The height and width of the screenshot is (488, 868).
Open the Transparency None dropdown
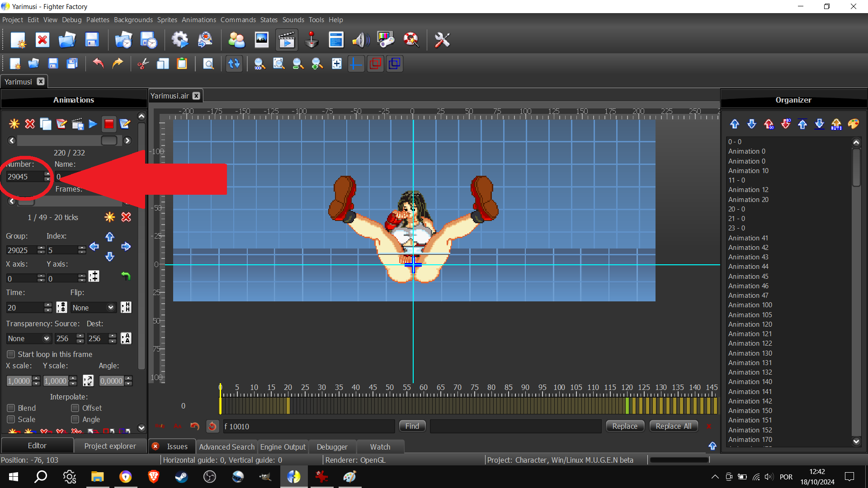pos(28,338)
